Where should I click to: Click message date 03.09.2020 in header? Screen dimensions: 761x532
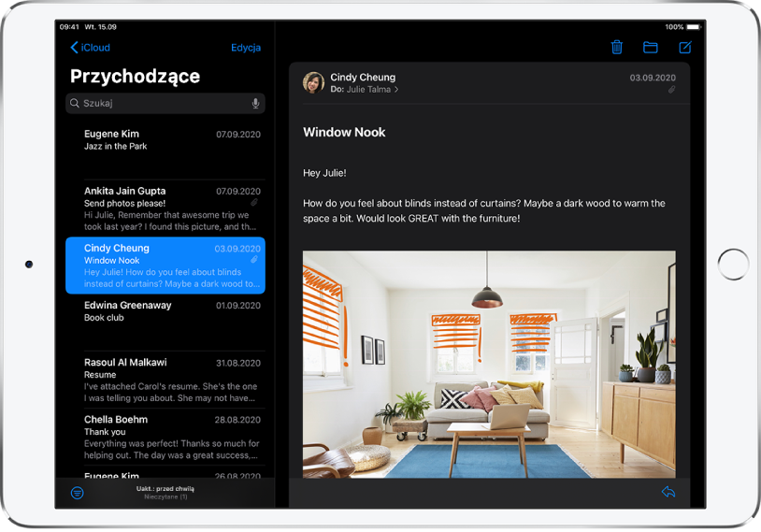pos(653,78)
